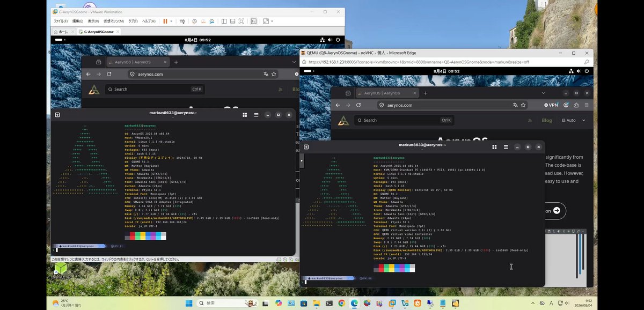Click the round arrow button on the QEMU guest page
Image resolution: width=644 pixels, height=310 pixels.
coord(557,211)
